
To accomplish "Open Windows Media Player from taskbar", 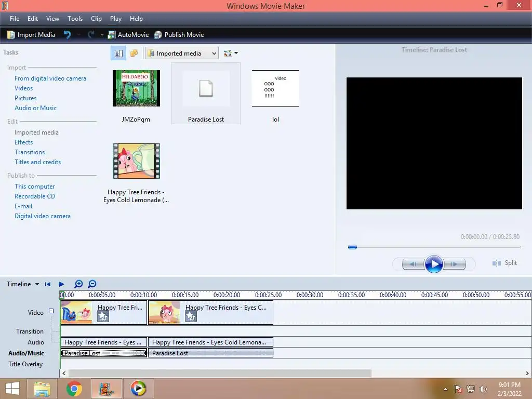I will click(138, 389).
